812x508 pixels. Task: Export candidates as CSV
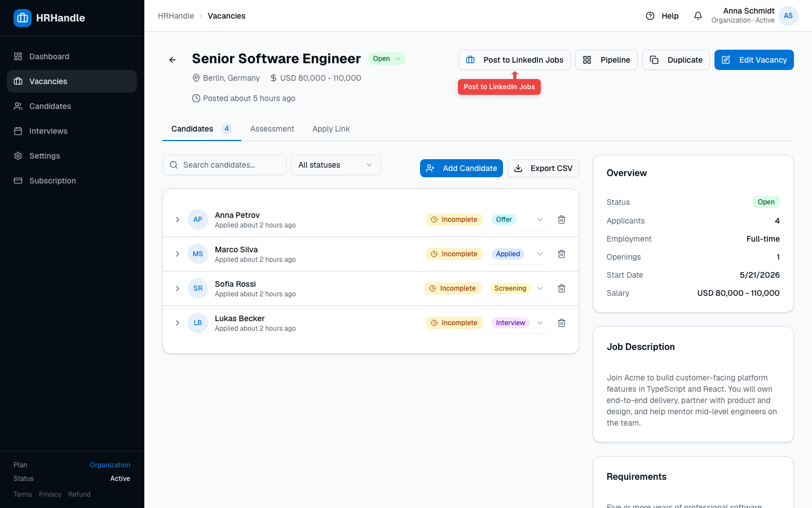coord(543,168)
